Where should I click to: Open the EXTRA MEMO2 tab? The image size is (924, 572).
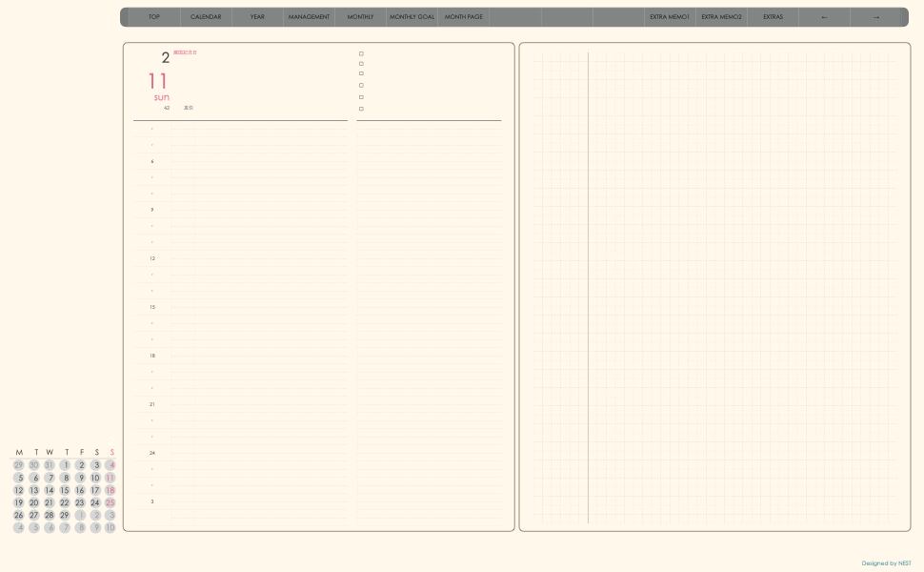click(721, 17)
